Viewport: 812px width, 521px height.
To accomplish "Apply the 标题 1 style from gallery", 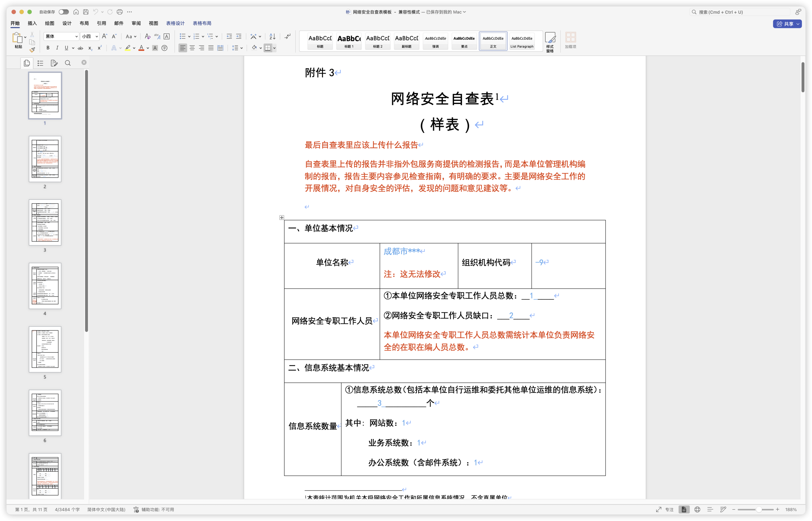I will [349, 41].
